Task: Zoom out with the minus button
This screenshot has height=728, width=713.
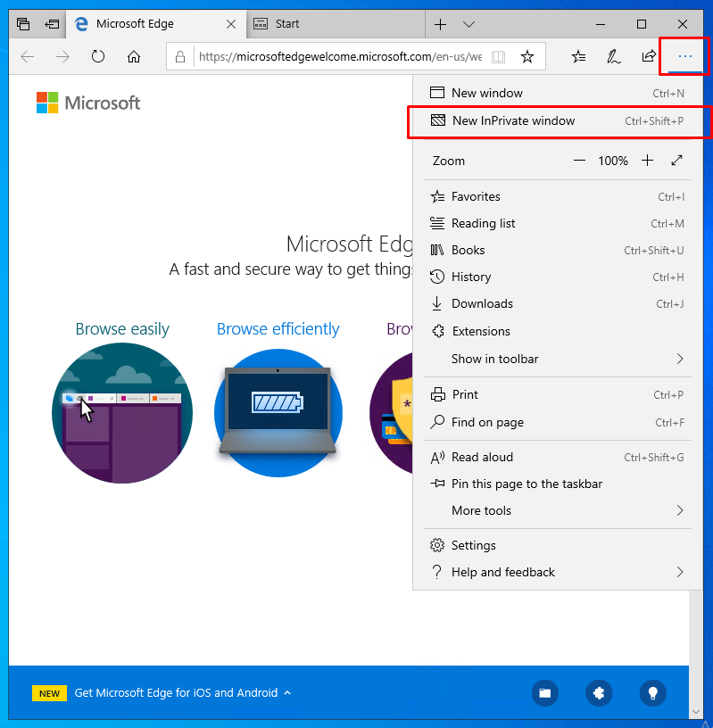Action: tap(579, 161)
